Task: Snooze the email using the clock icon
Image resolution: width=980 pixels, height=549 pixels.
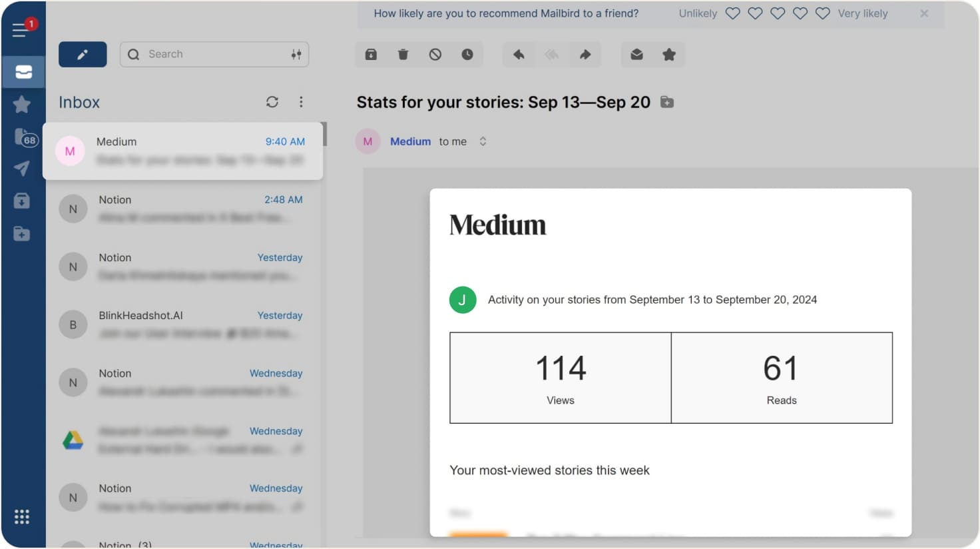Action: (x=467, y=54)
